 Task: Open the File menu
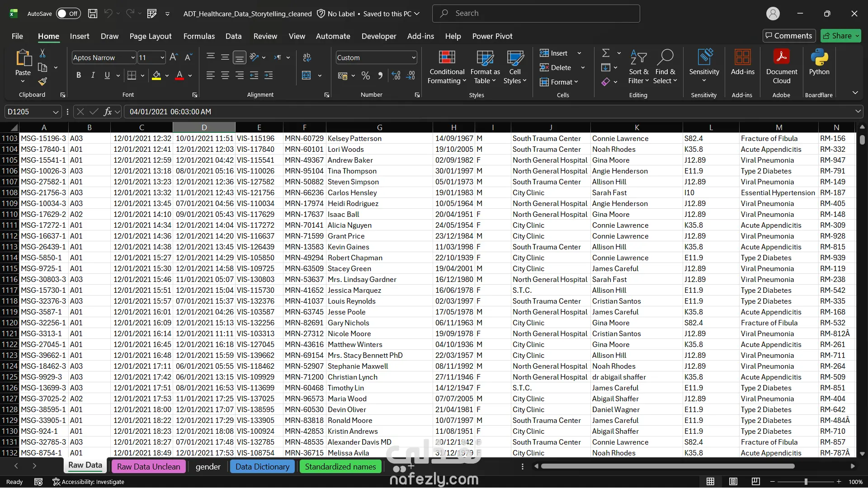(x=17, y=36)
